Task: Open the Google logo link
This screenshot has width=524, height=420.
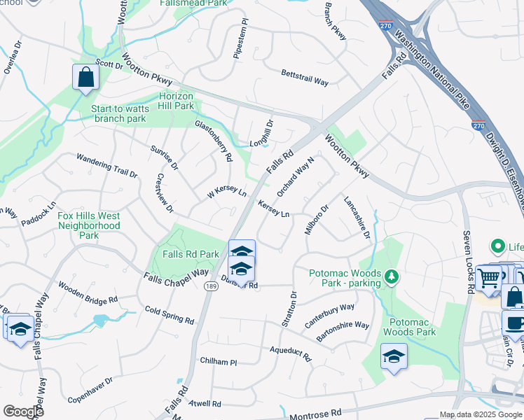Action: [x=22, y=411]
